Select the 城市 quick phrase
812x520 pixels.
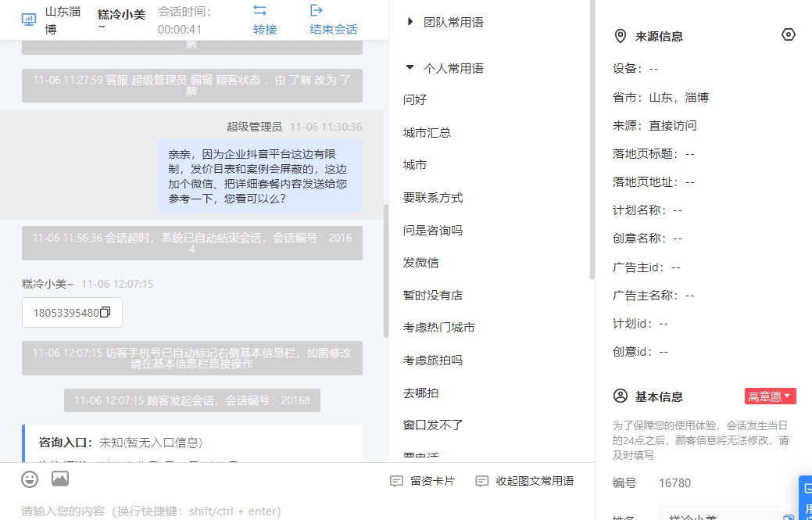[415, 165]
